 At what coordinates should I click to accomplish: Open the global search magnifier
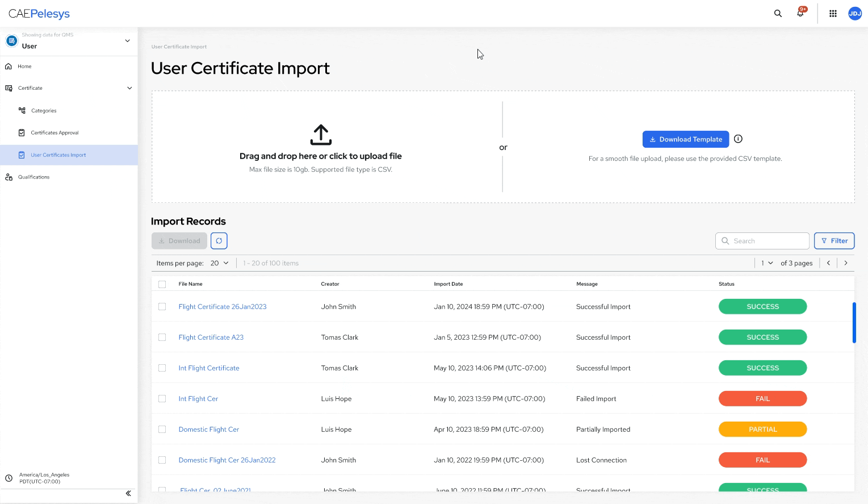point(778,13)
